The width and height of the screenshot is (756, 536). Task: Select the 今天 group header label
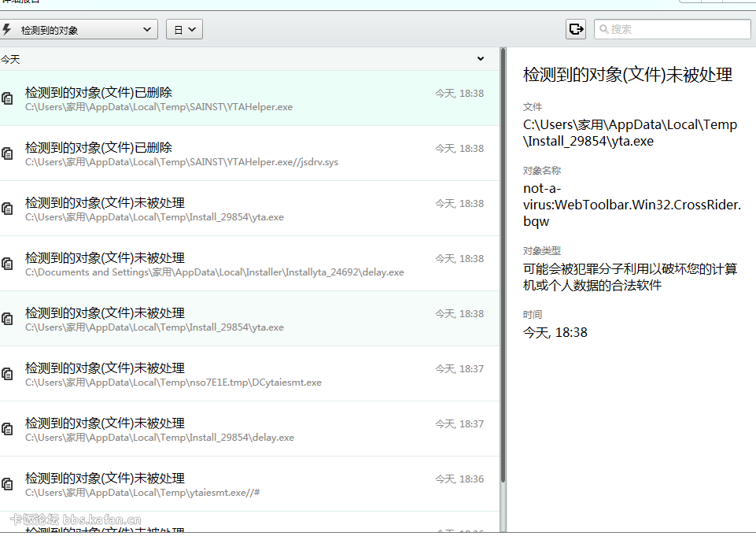coord(10,59)
